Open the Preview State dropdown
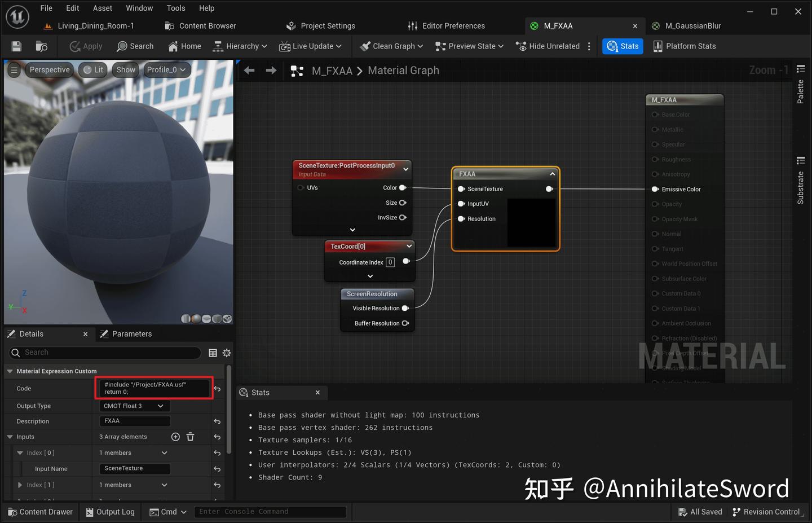812x523 pixels. pyautogui.click(x=469, y=46)
